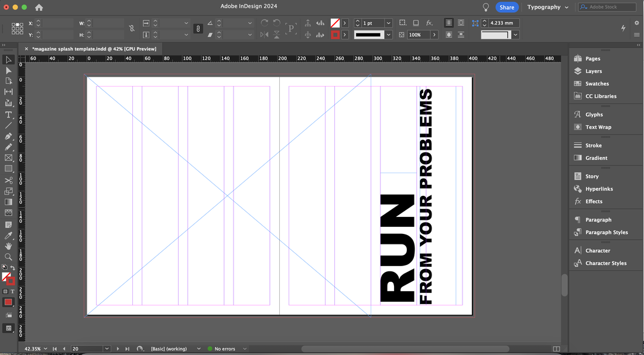Click the Share button
This screenshot has height=355, width=644.
pyautogui.click(x=507, y=8)
